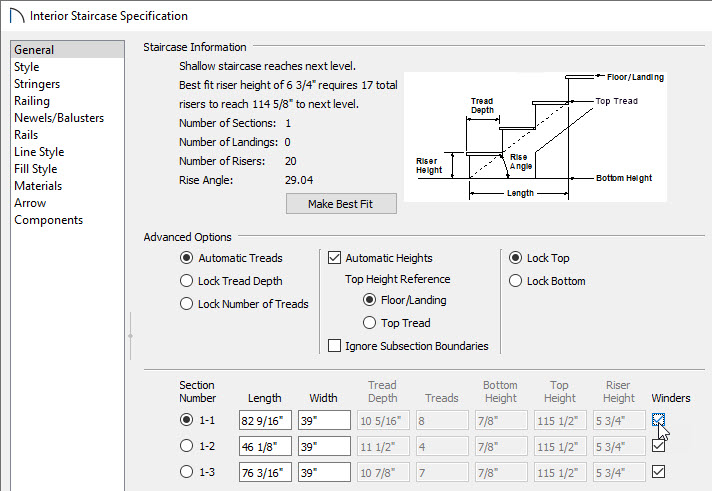712x491 pixels.
Task: Click the staircase diagram image
Action: [x=535, y=137]
